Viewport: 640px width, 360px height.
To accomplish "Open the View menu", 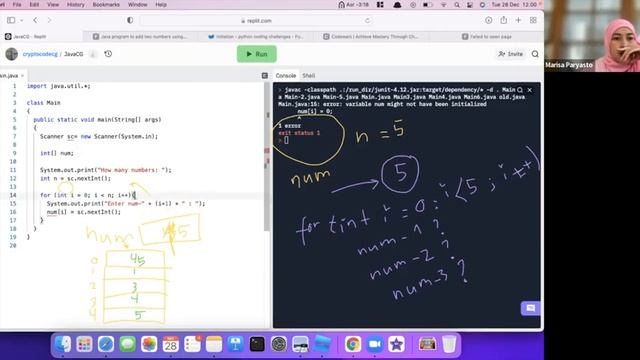I will pos(53,4).
